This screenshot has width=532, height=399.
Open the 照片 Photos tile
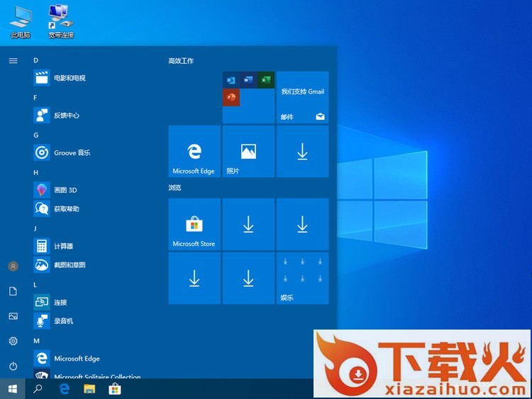point(248,152)
